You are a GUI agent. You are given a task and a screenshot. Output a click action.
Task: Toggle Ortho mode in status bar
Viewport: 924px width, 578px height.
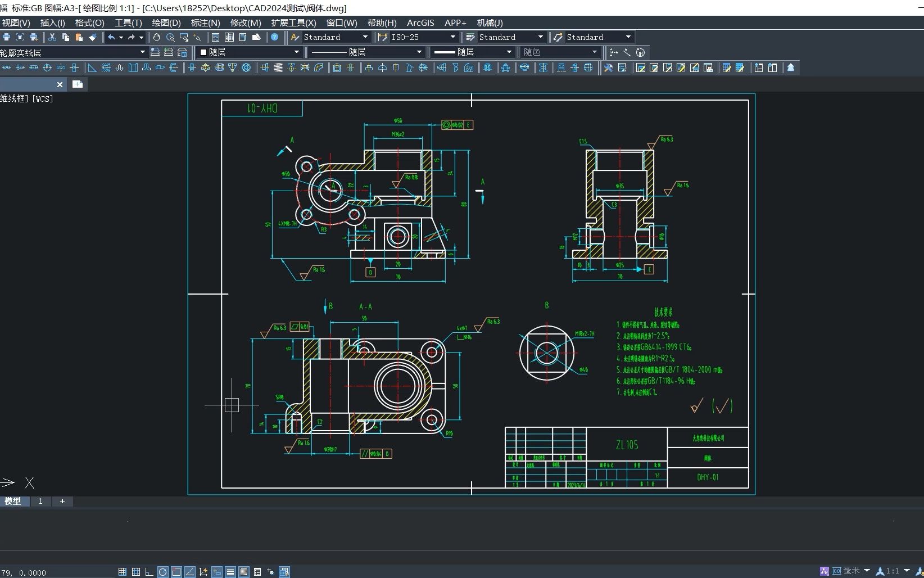149,572
